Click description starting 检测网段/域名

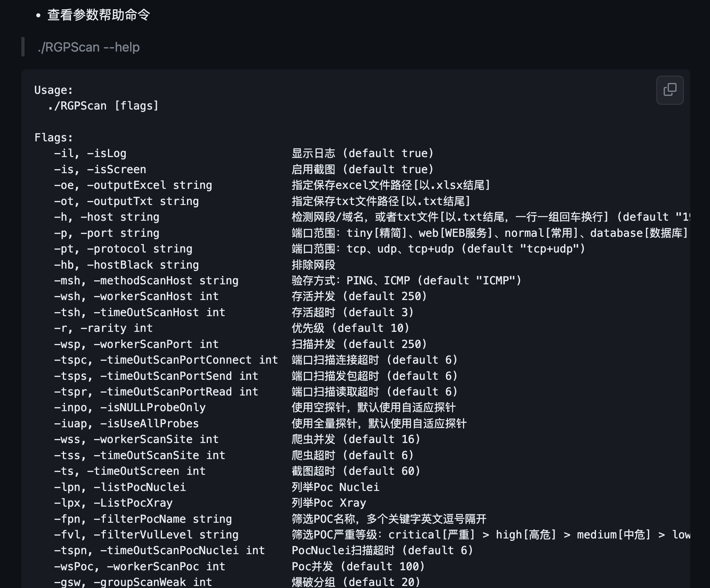click(491, 217)
